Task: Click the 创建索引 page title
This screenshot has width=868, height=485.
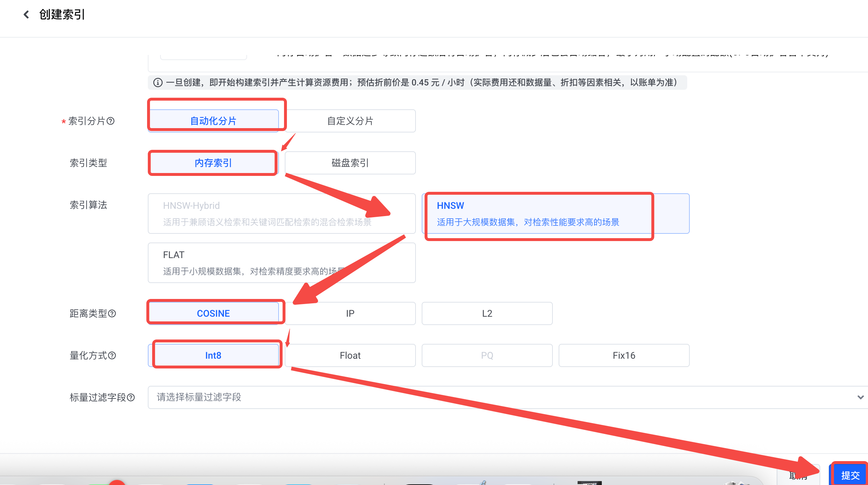Action: click(x=62, y=14)
